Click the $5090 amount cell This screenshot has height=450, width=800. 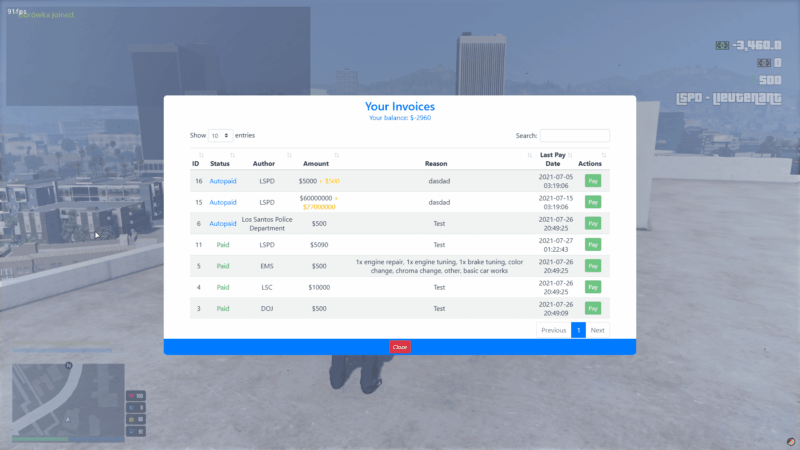point(319,245)
